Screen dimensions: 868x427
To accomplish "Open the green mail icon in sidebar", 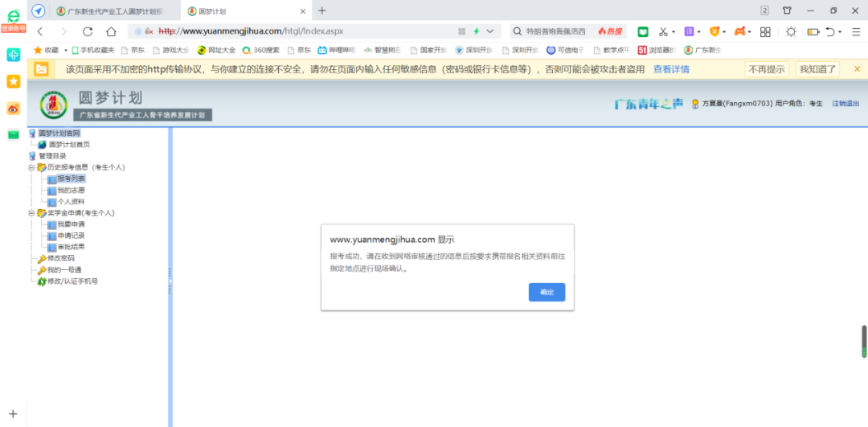I will [13, 134].
